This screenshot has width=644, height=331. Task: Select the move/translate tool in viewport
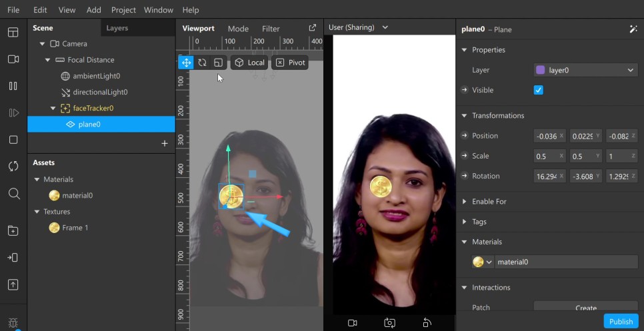pyautogui.click(x=186, y=63)
